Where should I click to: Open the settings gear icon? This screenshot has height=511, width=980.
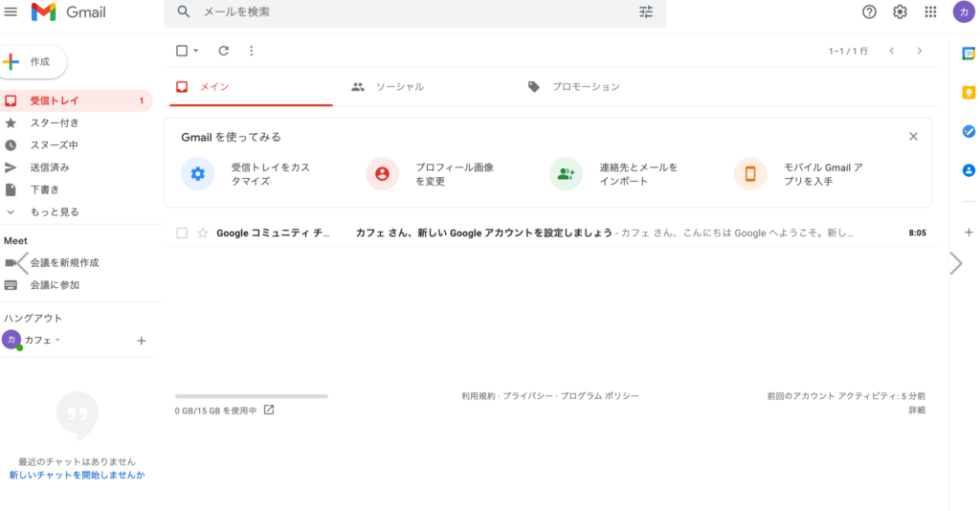[x=900, y=12]
